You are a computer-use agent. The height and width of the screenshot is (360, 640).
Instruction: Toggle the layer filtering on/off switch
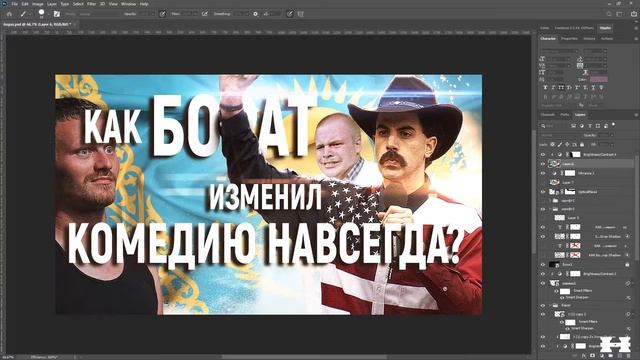pyautogui.click(x=613, y=124)
